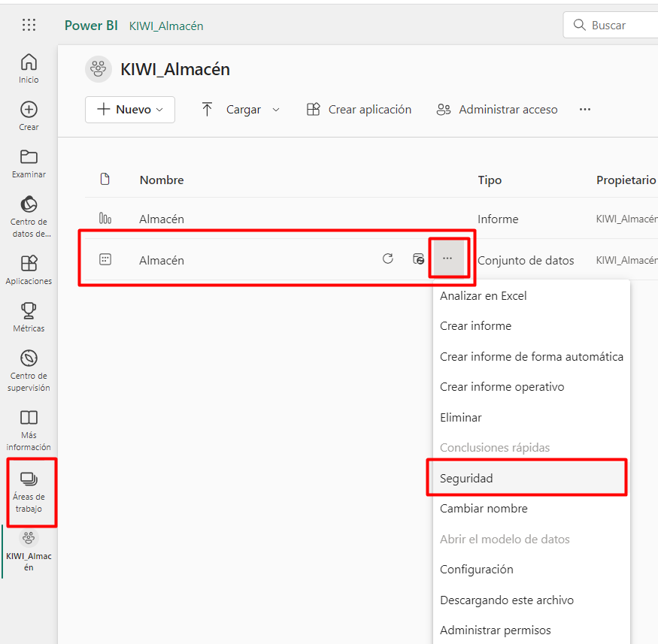The height and width of the screenshot is (644, 658).
Task: Click into the Buscar search field
Action: click(611, 25)
